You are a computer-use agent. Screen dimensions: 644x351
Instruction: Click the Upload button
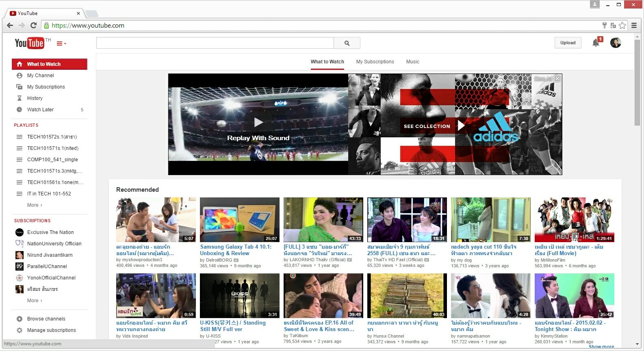click(568, 43)
